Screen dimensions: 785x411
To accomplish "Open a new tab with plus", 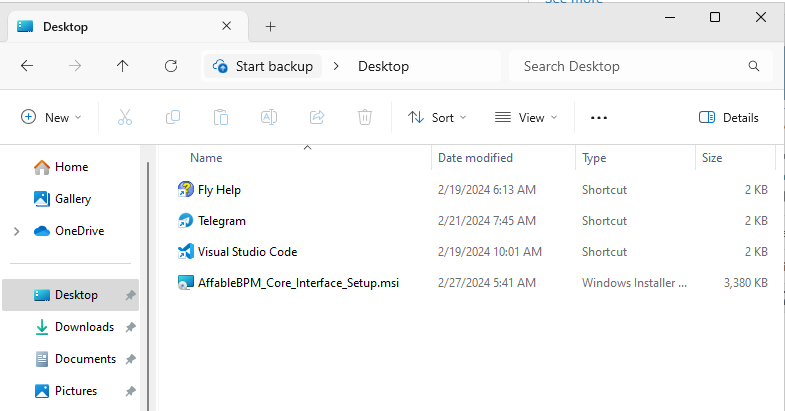I will tap(270, 27).
